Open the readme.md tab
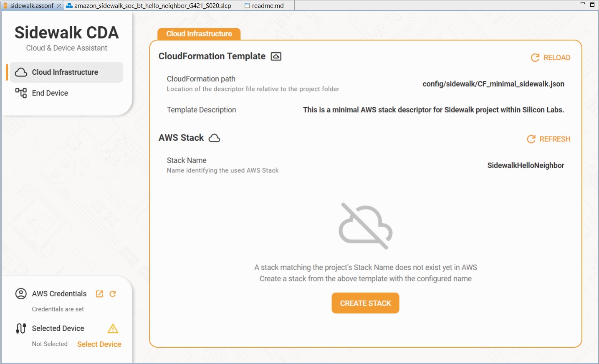599x364 pixels. (268, 5)
